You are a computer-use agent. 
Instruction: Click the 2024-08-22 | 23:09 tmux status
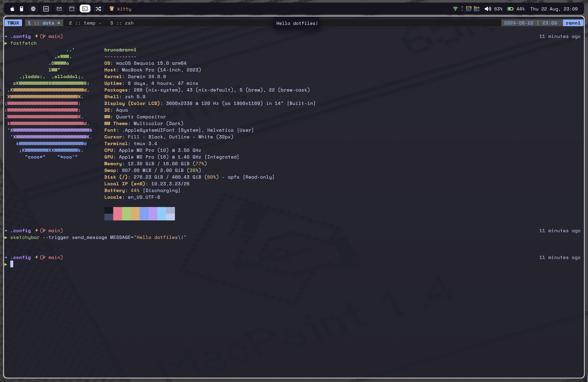coord(531,23)
